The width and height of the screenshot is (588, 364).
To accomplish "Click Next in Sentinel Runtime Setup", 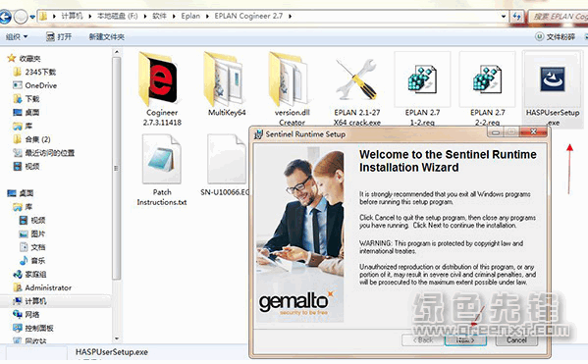I will click(x=465, y=340).
